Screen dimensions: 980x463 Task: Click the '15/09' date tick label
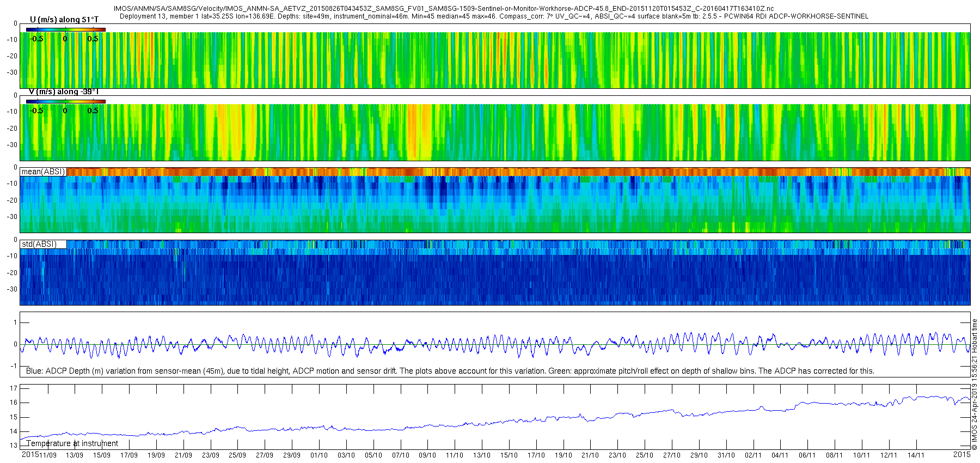[102, 455]
